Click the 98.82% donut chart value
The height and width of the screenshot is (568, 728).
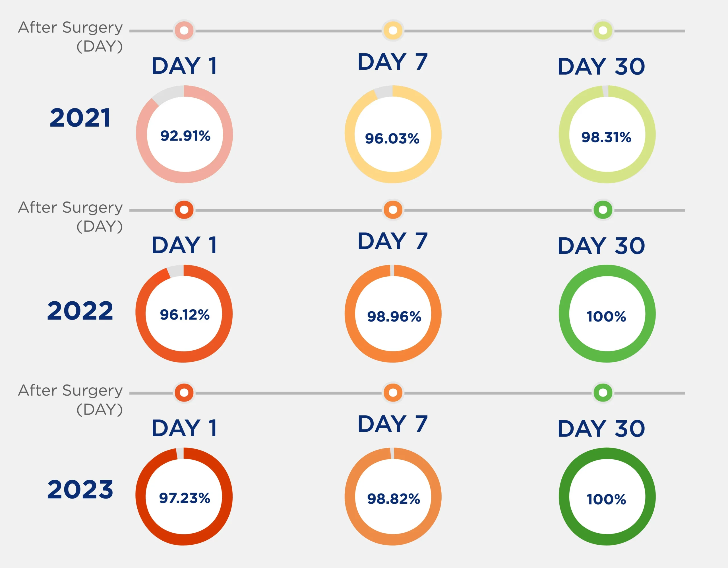pyautogui.click(x=394, y=499)
